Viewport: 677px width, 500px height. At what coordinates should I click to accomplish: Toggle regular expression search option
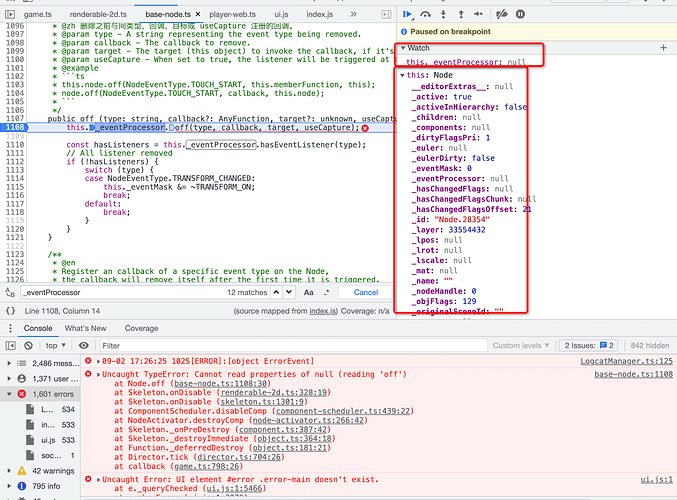[327, 292]
